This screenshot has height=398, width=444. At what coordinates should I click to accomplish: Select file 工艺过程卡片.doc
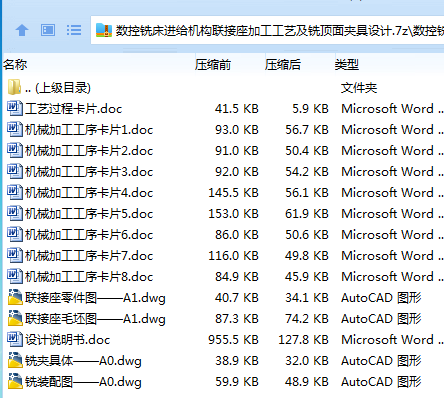(74, 109)
